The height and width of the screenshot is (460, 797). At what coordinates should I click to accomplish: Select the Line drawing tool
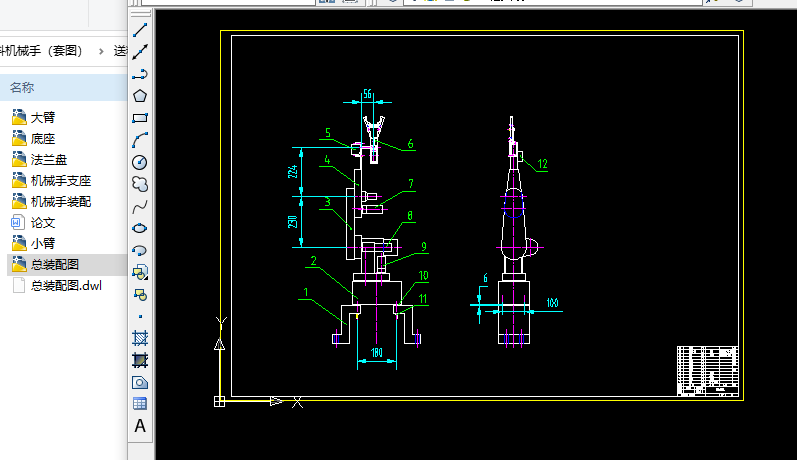[140, 30]
